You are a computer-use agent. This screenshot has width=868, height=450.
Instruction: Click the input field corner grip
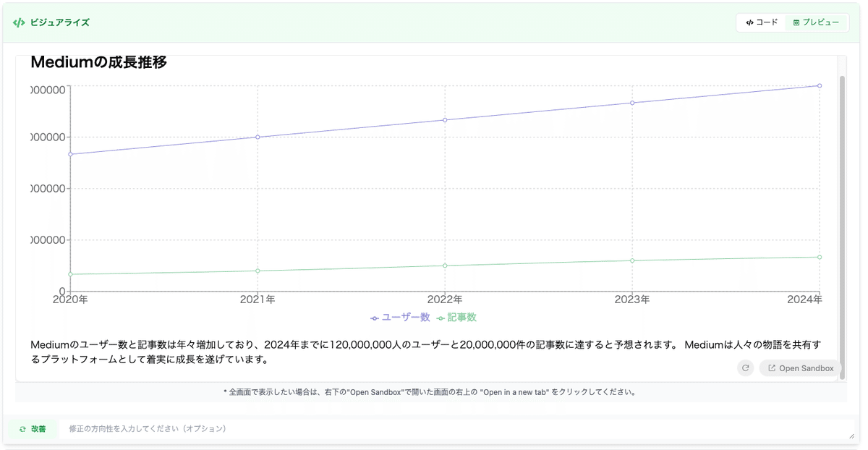click(852, 436)
